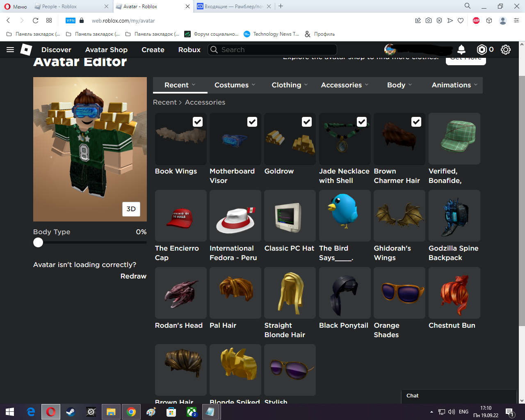Expand the Costumes dropdown
The height and width of the screenshot is (420, 525).
click(235, 85)
